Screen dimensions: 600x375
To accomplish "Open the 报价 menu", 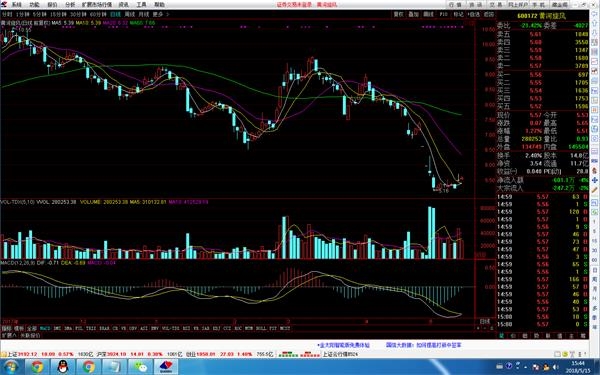I will click(x=52, y=5).
